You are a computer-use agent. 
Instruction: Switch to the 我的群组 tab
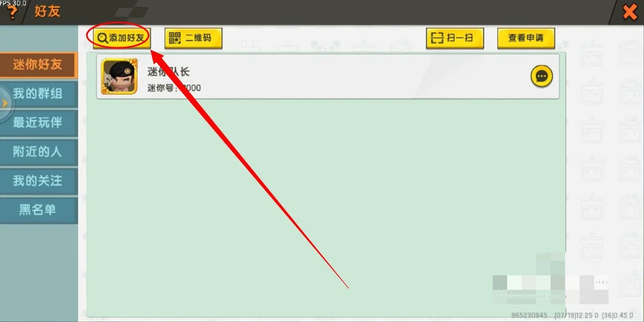pos(38,94)
